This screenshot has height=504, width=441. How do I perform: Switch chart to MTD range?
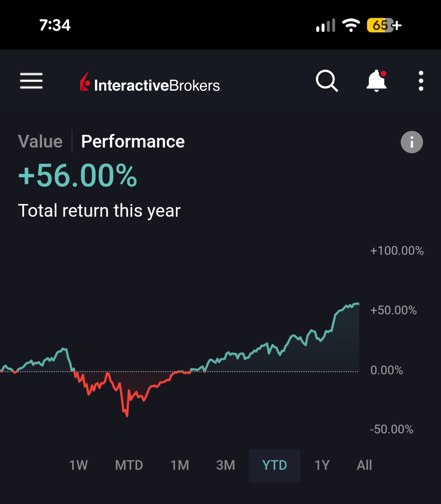(129, 465)
